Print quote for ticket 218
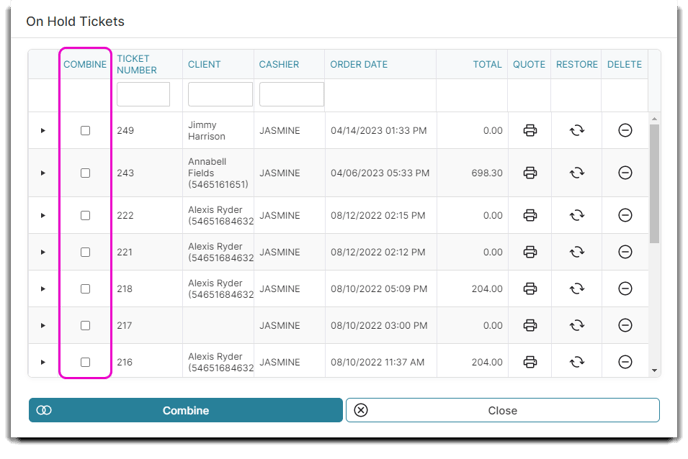The height and width of the screenshot is (459, 688). click(530, 289)
